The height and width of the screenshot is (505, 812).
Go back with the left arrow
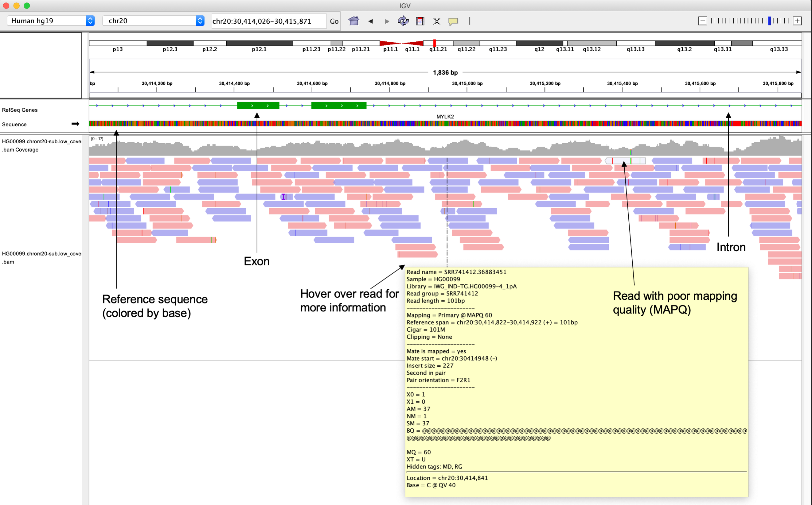coord(370,21)
